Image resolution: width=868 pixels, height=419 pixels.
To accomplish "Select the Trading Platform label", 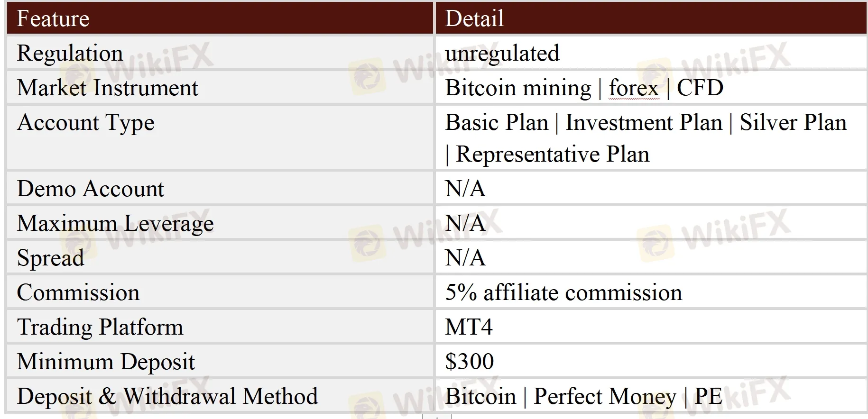I will (x=100, y=327).
